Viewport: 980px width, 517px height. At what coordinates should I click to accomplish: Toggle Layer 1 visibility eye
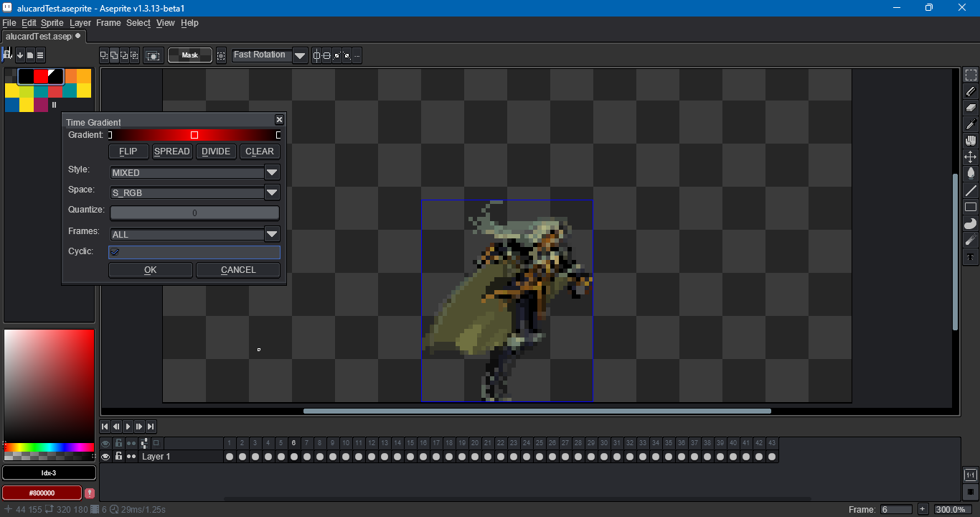105,457
